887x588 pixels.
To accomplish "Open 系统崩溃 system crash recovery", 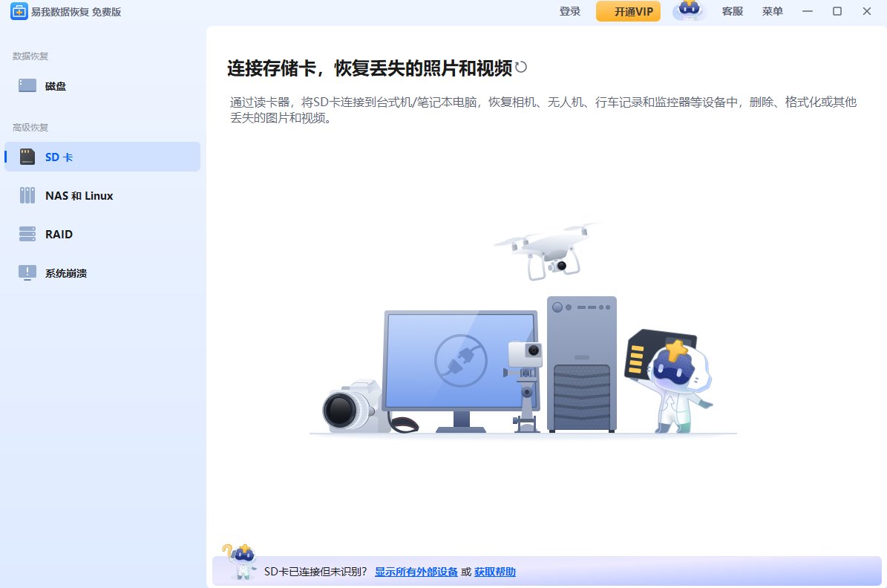I will (x=27, y=272).
